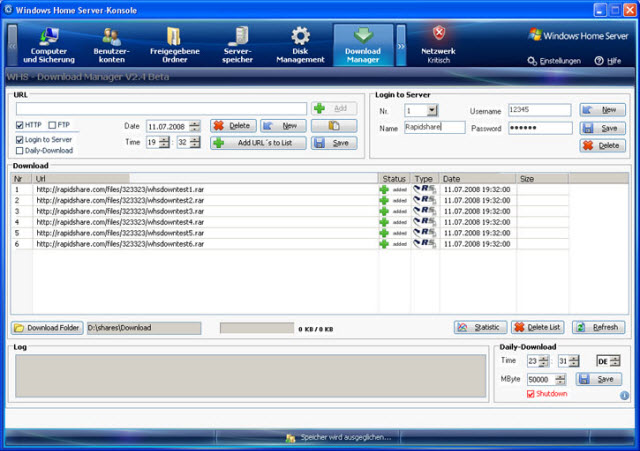Viewport: 640px width, 451px height.
Task: Click the Download Folder button
Action: (x=47, y=328)
